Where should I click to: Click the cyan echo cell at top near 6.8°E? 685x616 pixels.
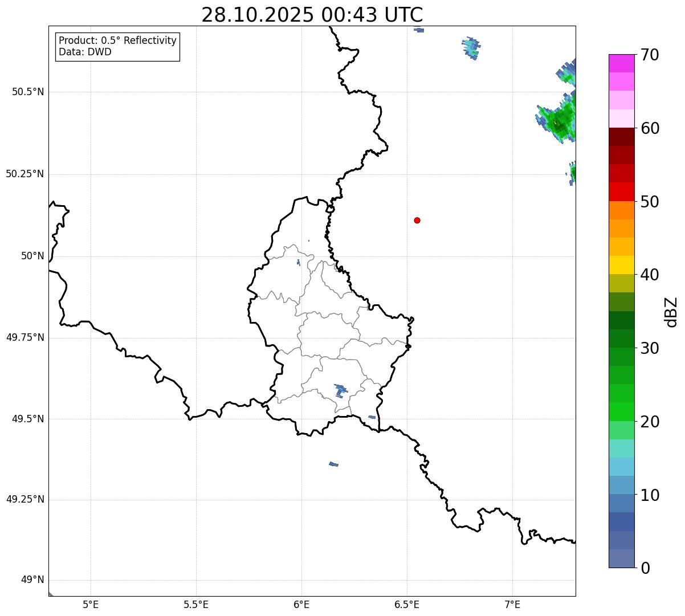(471, 48)
